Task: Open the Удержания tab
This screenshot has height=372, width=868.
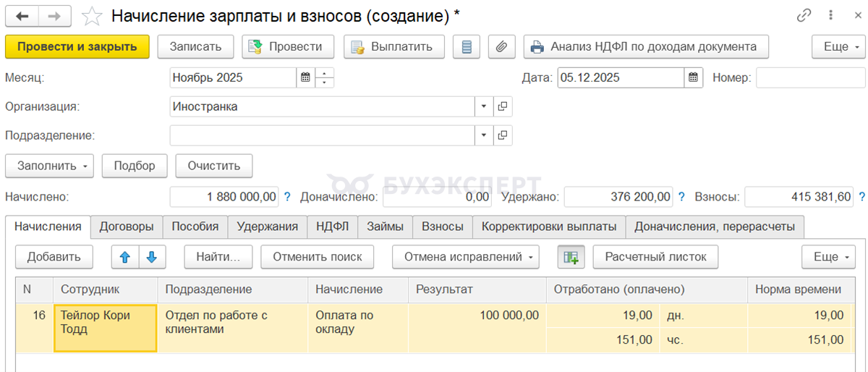Action: click(268, 227)
